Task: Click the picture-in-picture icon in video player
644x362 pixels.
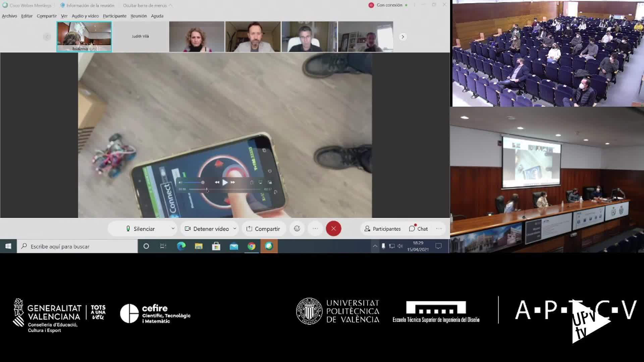Action: pos(270,182)
